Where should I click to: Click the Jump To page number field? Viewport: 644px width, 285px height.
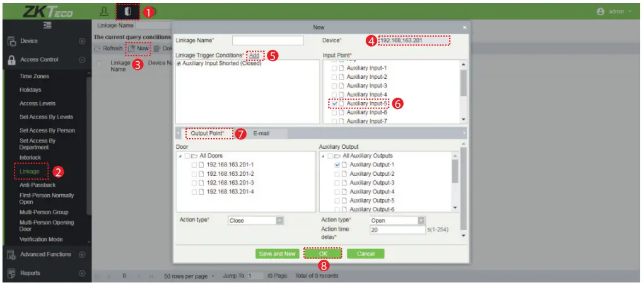255,276
